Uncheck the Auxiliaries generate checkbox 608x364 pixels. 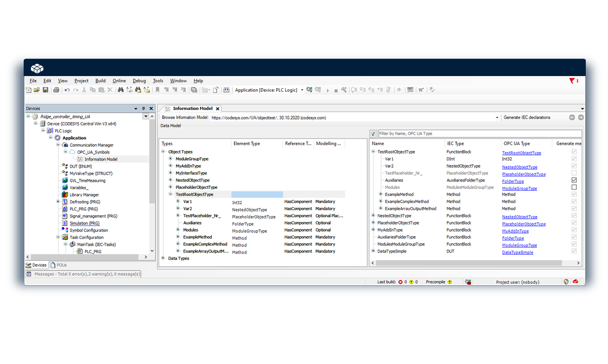click(574, 180)
